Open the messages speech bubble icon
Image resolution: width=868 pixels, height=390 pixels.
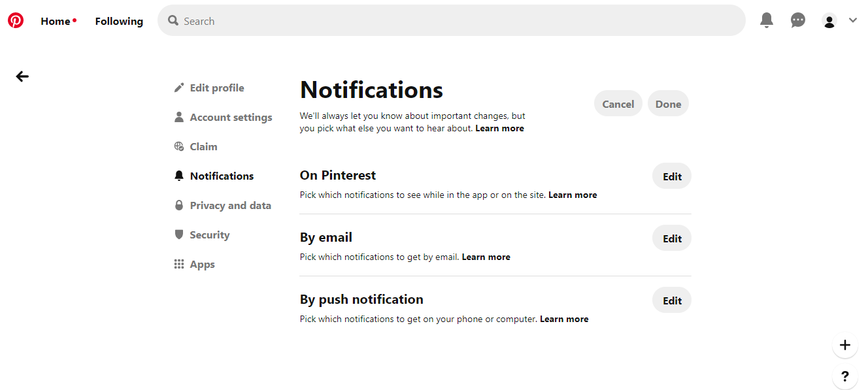click(798, 21)
